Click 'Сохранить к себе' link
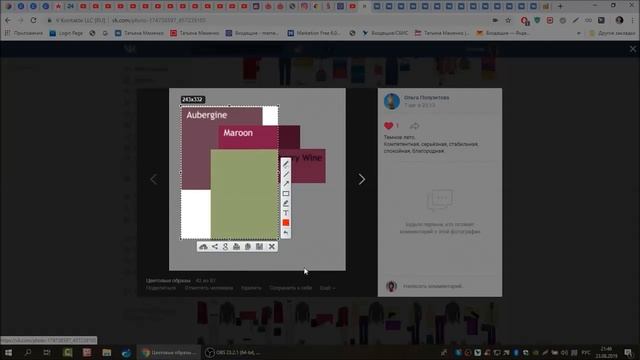Image resolution: width=640 pixels, height=360 pixels. click(x=291, y=288)
